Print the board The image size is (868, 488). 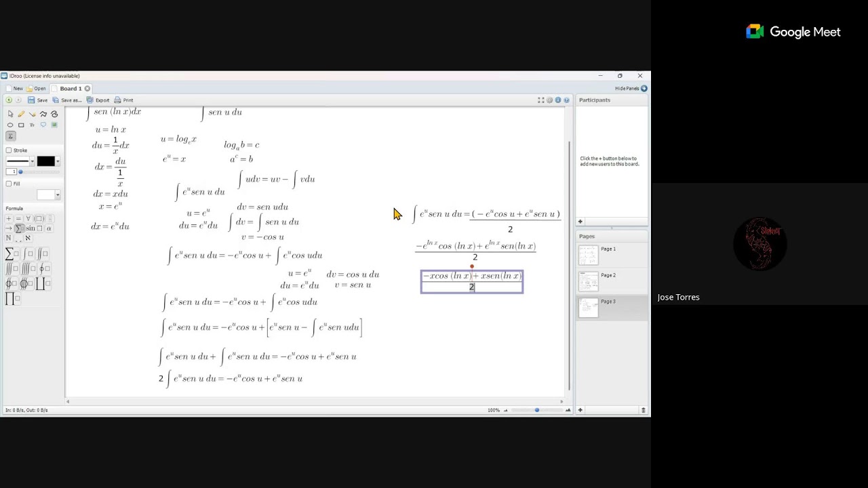pos(124,100)
